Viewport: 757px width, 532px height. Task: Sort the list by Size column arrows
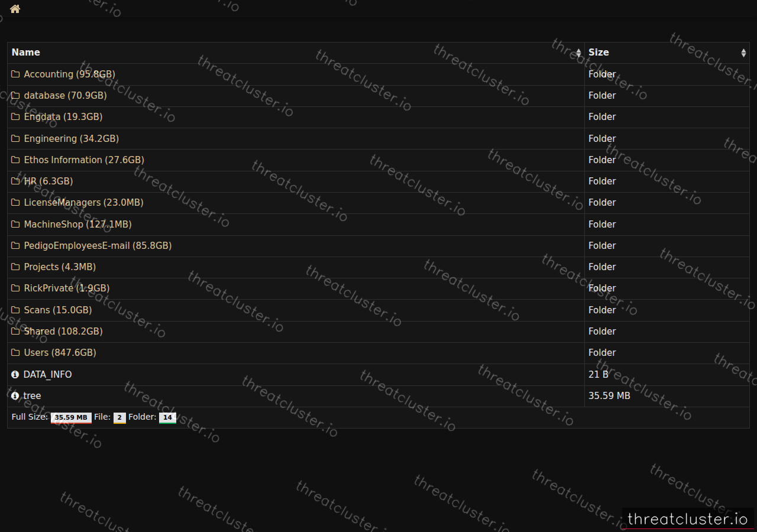coord(743,53)
